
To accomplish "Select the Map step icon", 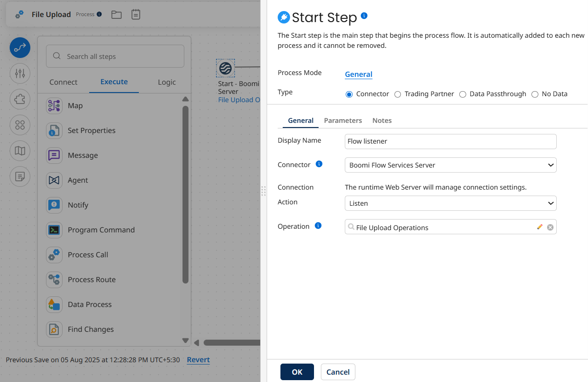I will 54,105.
